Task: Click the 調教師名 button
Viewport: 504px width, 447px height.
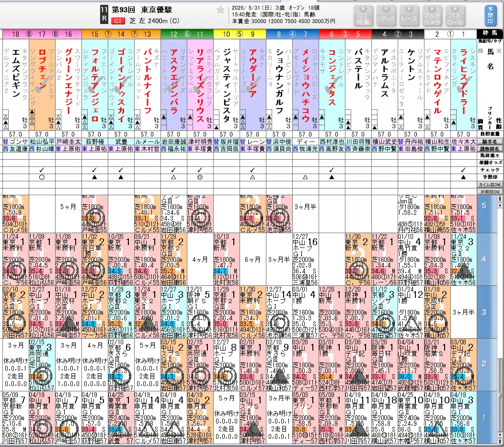Action: [490, 149]
